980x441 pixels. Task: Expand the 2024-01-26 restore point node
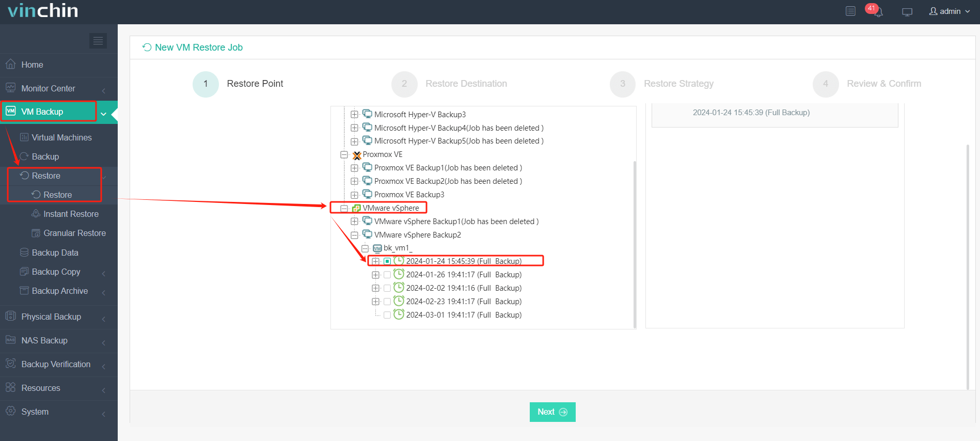tap(375, 275)
